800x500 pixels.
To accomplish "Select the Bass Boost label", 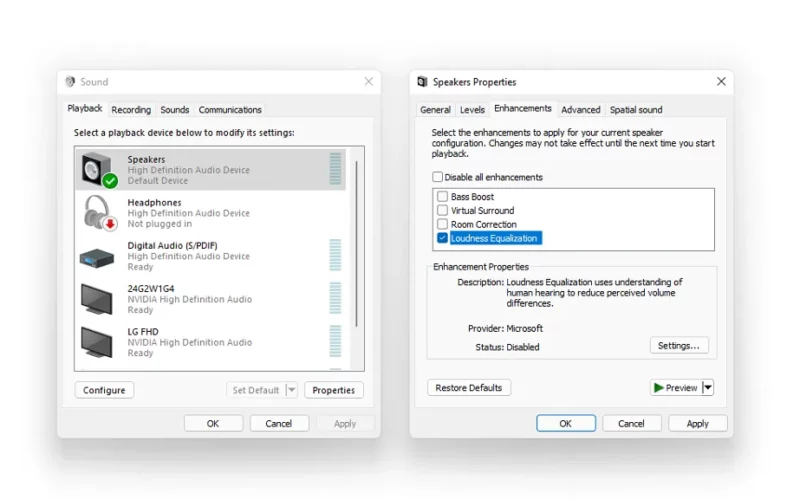I will [472, 196].
